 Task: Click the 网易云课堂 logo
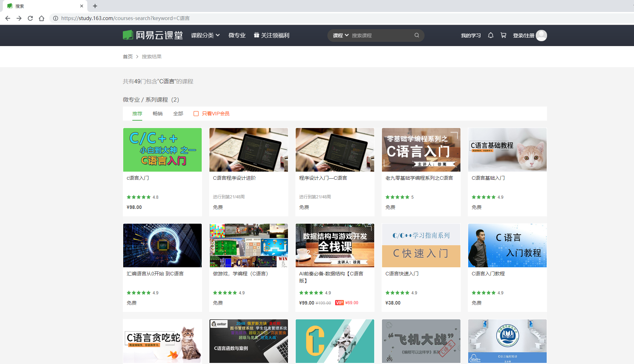point(153,35)
